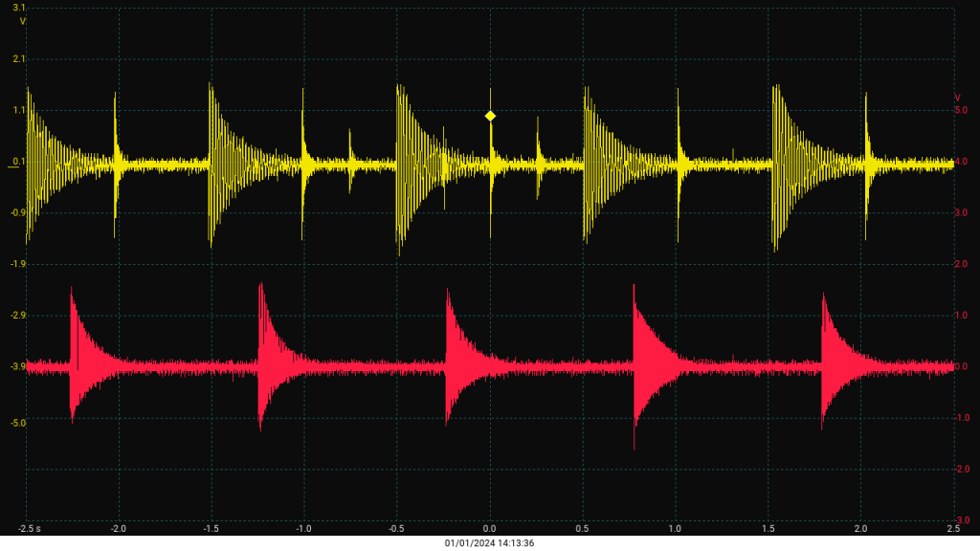Image resolution: width=980 pixels, height=551 pixels.
Task: Select the 5.0 label on red axis
Action: tap(962, 111)
